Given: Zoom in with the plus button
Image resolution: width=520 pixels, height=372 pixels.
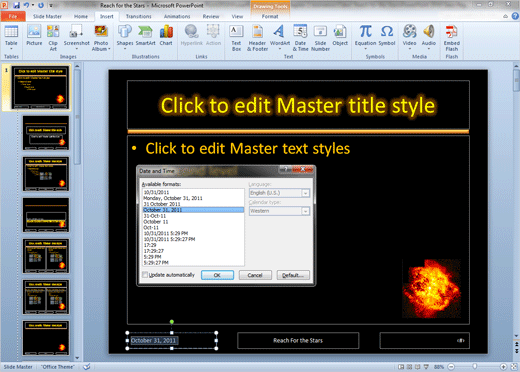Looking at the screenshot, I should pos(503,367).
